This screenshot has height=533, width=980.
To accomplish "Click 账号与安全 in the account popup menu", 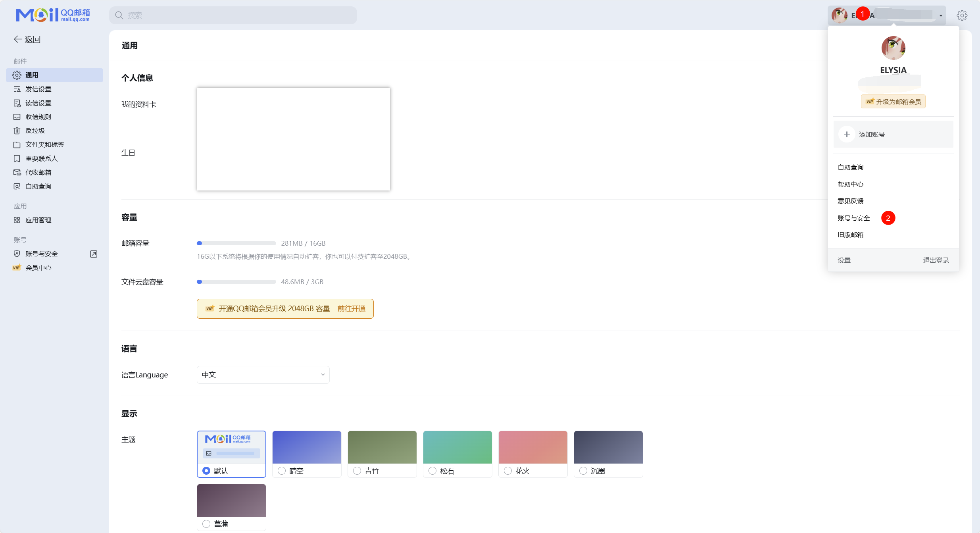I will (854, 218).
